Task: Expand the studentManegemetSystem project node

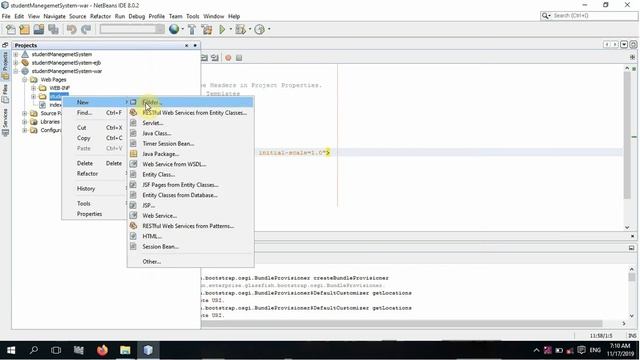Action: coord(16,54)
